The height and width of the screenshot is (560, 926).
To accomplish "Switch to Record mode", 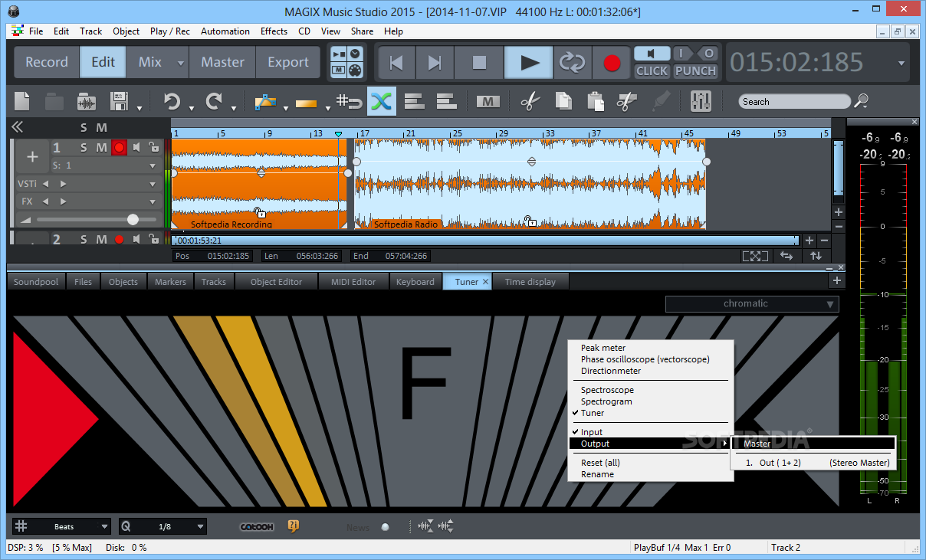I will coord(47,63).
